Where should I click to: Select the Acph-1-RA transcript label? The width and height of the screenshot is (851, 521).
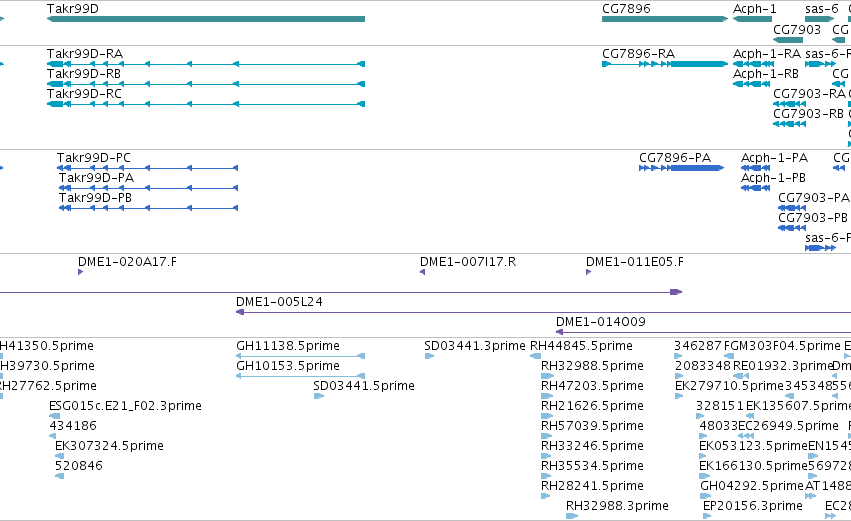coord(767,54)
